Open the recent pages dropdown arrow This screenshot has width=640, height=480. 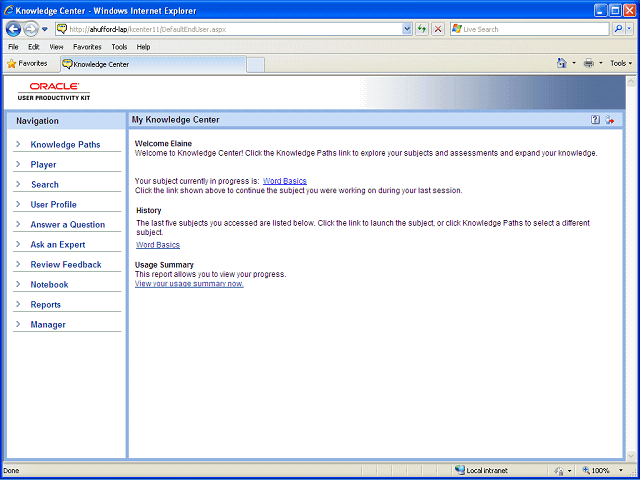pos(45,29)
